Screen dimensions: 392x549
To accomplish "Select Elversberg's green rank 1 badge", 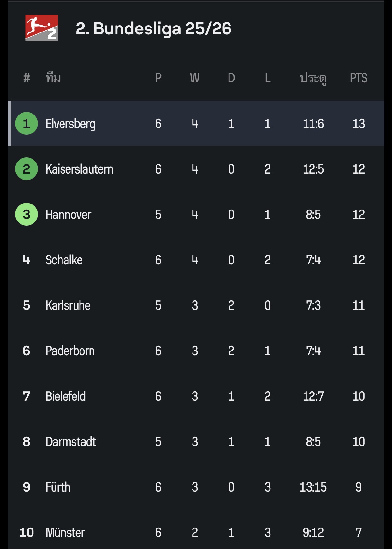I will [27, 123].
